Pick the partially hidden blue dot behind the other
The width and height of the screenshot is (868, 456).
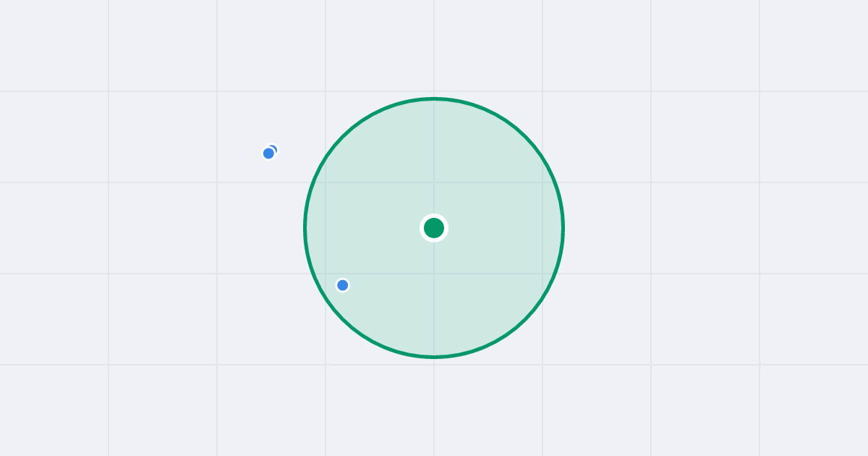click(274, 148)
